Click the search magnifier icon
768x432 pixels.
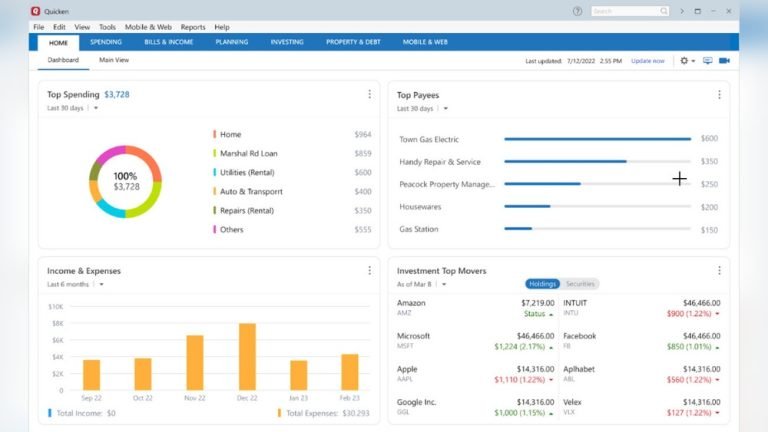(x=663, y=11)
